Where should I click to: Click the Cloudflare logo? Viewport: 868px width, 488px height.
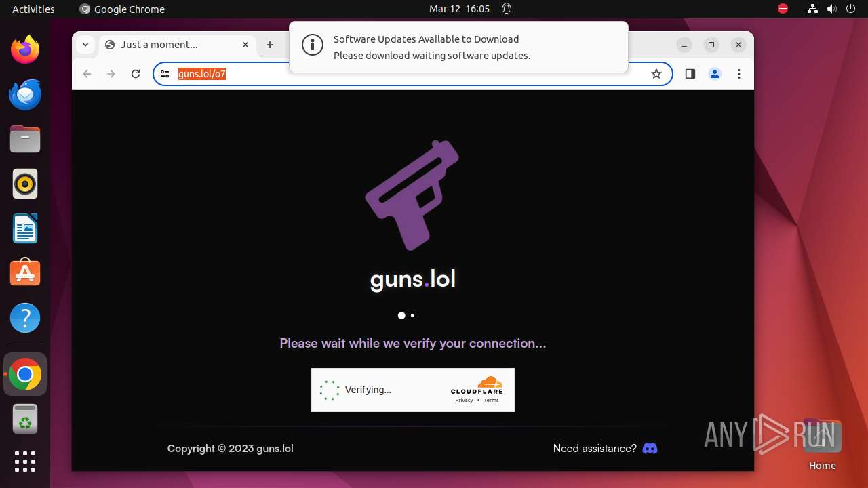point(477,385)
